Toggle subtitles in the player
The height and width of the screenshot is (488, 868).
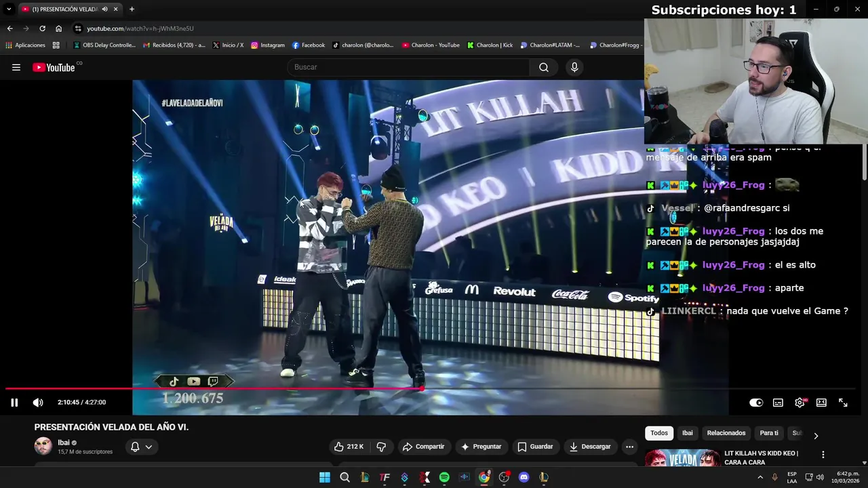tap(778, 403)
